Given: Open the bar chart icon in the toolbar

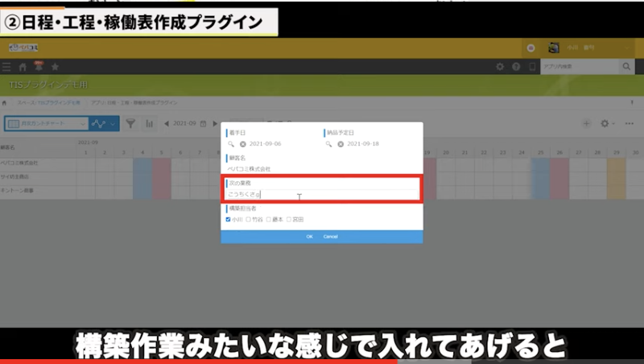Looking at the screenshot, I should pos(150,123).
